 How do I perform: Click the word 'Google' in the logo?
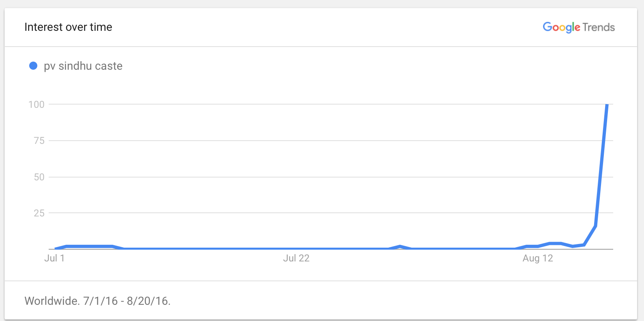pyautogui.click(x=561, y=27)
